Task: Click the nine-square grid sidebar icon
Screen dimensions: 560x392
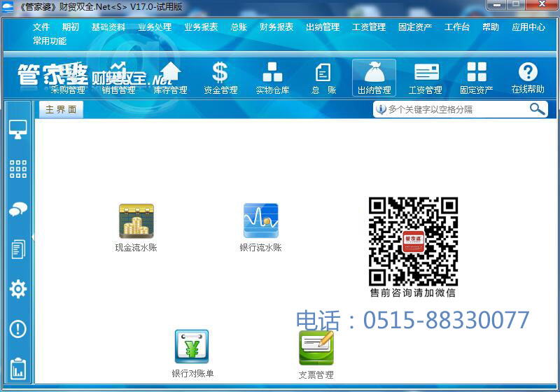Action: (x=18, y=169)
